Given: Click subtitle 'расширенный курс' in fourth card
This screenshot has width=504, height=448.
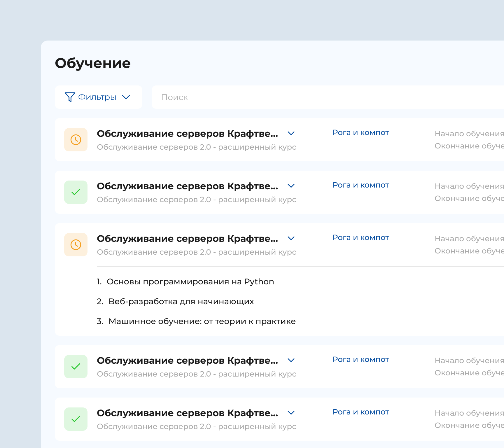Looking at the screenshot, I should [x=257, y=374].
